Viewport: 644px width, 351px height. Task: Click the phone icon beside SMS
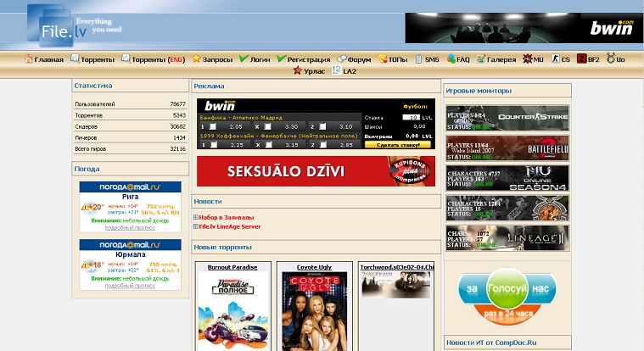pyautogui.click(x=418, y=58)
